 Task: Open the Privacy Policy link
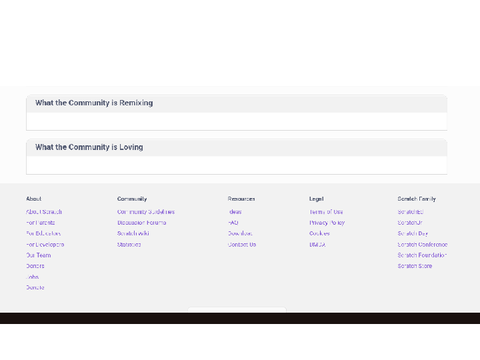327,223
